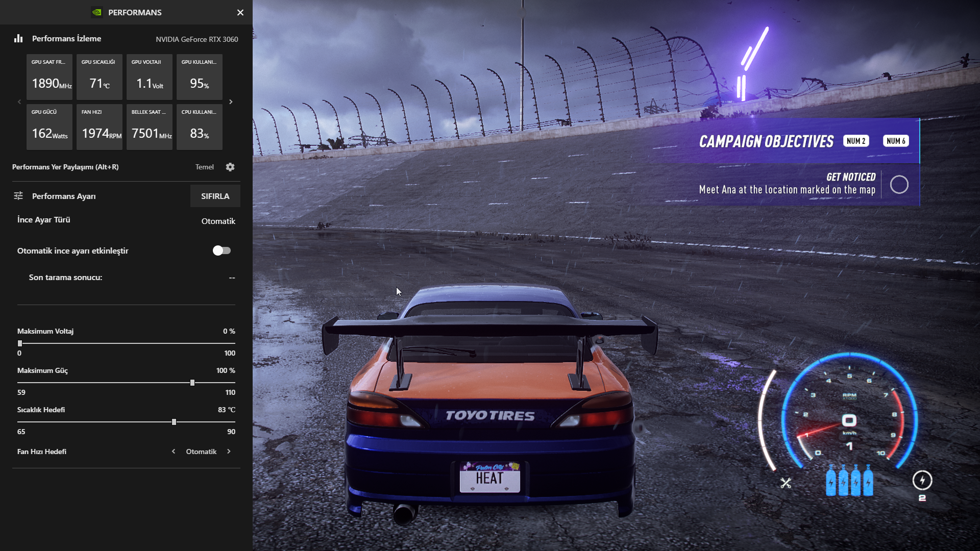The width and height of the screenshot is (980, 551).
Task: Click the NUM 6 key prompt
Action: point(896,141)
